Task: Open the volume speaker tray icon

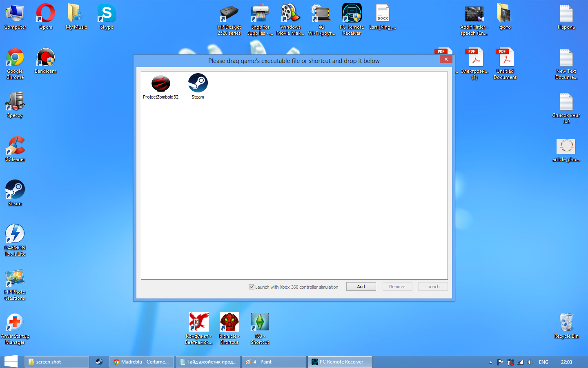Action: [x=530, y=362]
